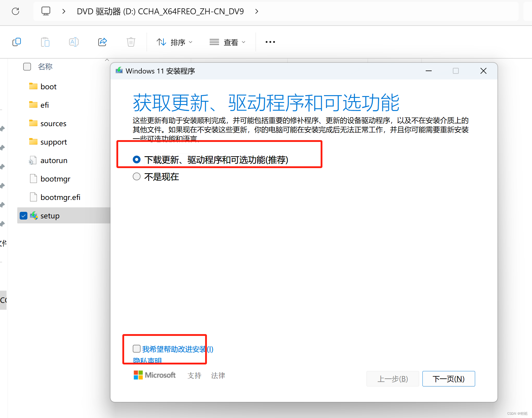
Task: Select the 不是现在 radio button
Action: [x=136, y=176]
